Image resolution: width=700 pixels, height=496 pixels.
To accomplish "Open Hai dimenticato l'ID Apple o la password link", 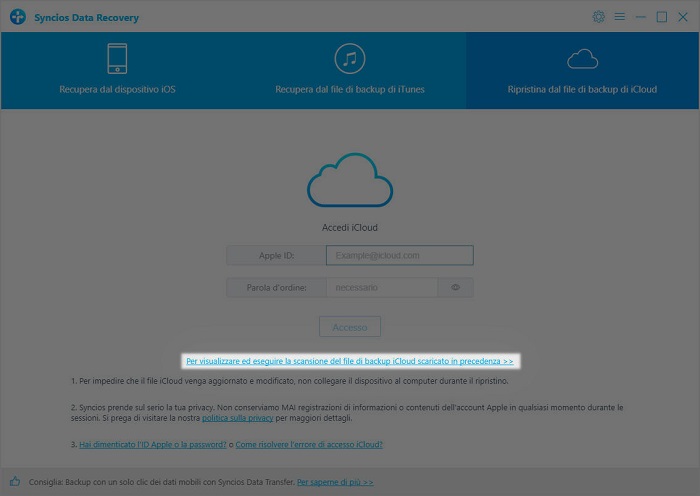I will click(x=153, y=444).
